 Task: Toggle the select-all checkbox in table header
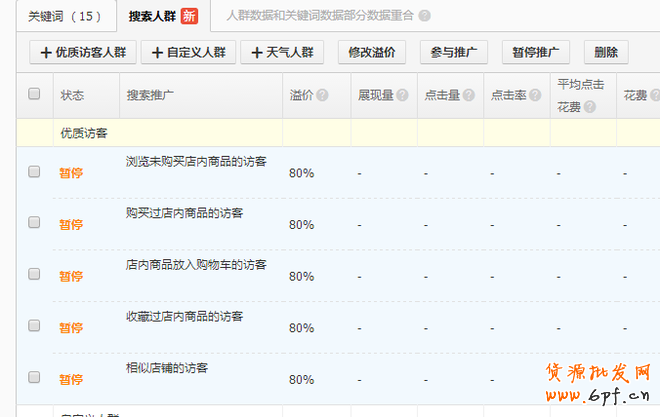tap(34, 94)
